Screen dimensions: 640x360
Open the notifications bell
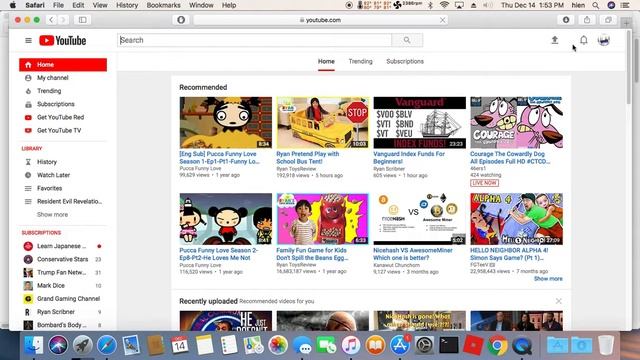pyautogui.click(x=584, y=40)
